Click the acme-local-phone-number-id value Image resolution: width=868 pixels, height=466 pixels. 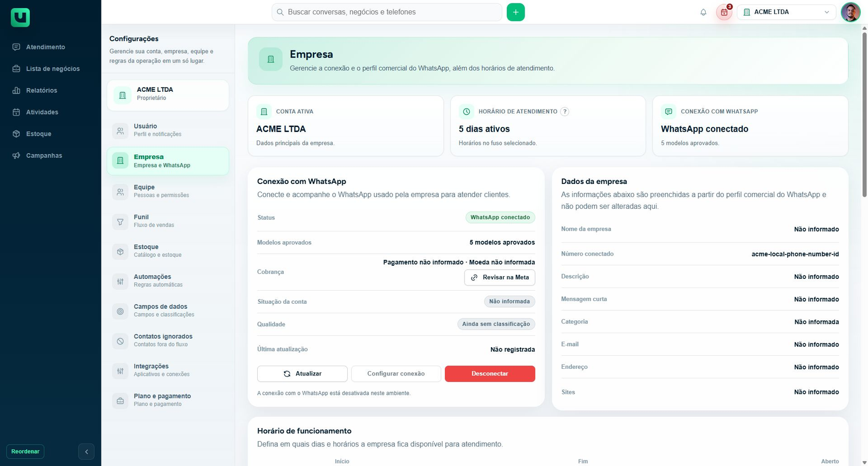click(x=795, y=254)
